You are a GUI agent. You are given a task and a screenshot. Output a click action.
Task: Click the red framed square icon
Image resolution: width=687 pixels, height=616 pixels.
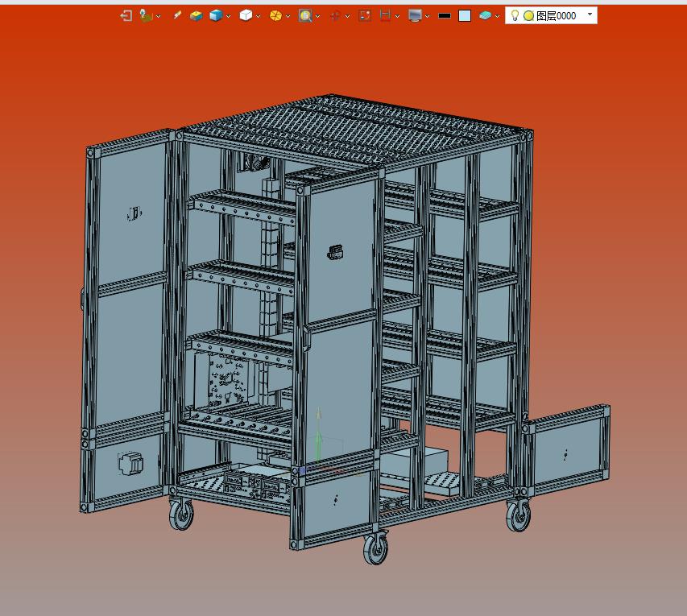[365, 15]
